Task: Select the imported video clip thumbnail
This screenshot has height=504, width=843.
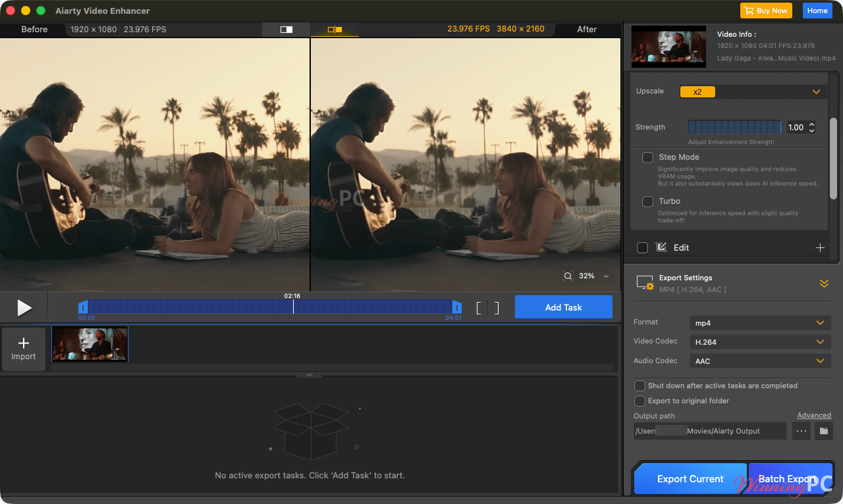Action: pos(90,344)
